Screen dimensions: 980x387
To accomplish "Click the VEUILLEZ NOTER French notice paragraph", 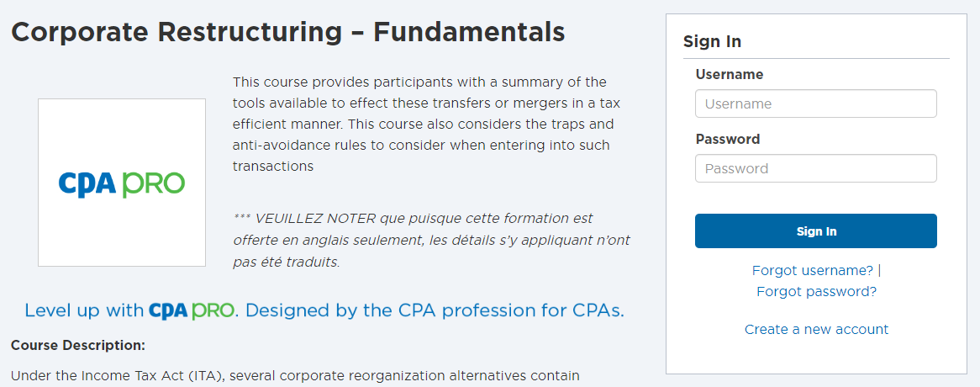I will coord(431,241).
